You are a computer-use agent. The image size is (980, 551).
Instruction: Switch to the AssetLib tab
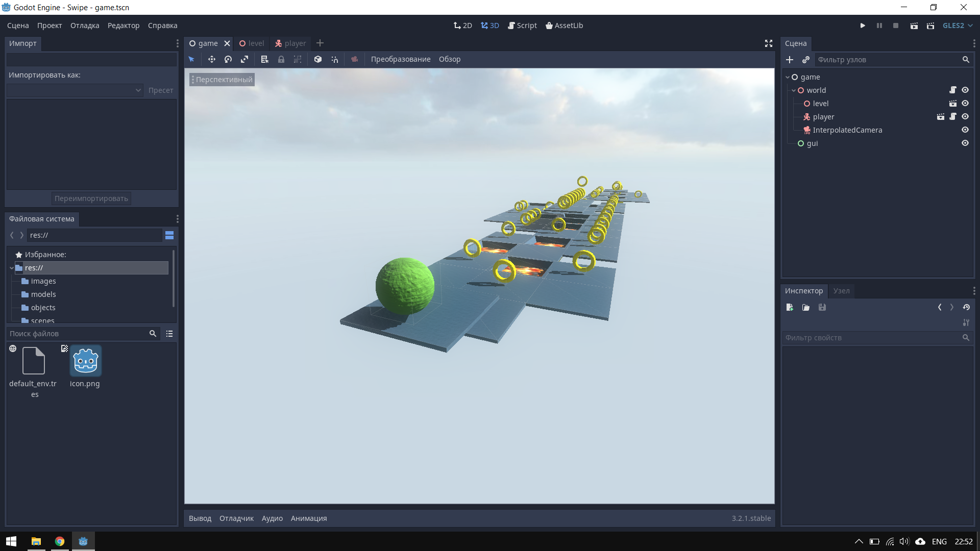pos(565,25)
